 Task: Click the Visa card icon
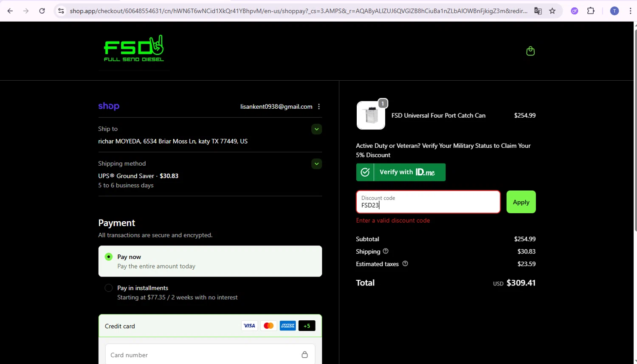pyautogui.click(x=249, y=326)
